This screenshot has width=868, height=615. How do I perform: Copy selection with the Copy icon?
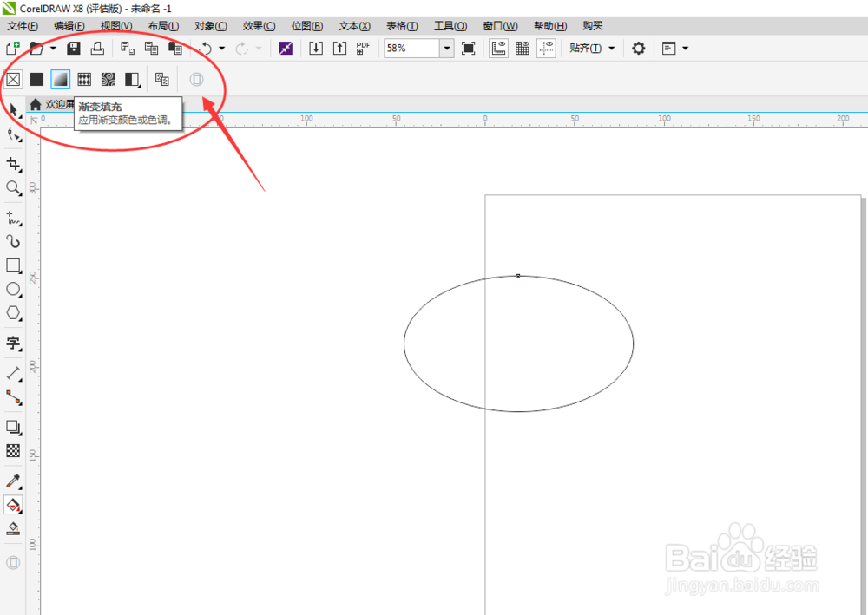pyautogui.click(x=151, y=48)
